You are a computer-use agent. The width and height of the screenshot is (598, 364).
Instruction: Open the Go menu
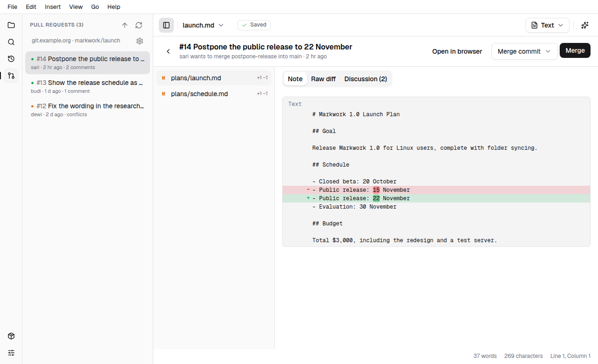[95, 7]
